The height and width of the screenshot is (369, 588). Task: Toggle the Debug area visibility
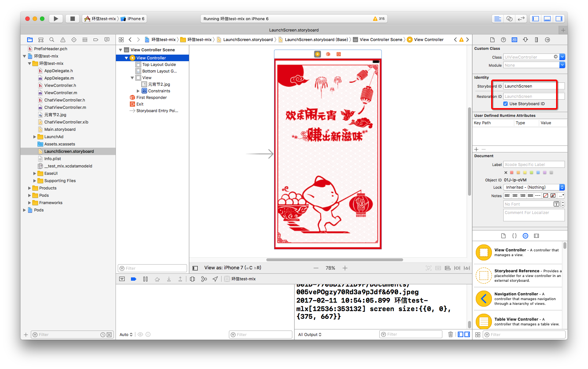[x=547, y=19]
